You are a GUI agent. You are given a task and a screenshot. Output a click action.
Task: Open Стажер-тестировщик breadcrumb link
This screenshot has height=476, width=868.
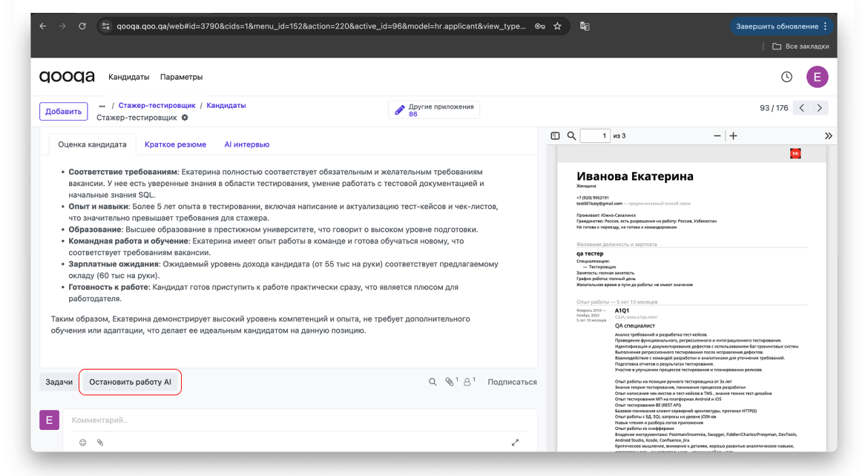(157, 106)
